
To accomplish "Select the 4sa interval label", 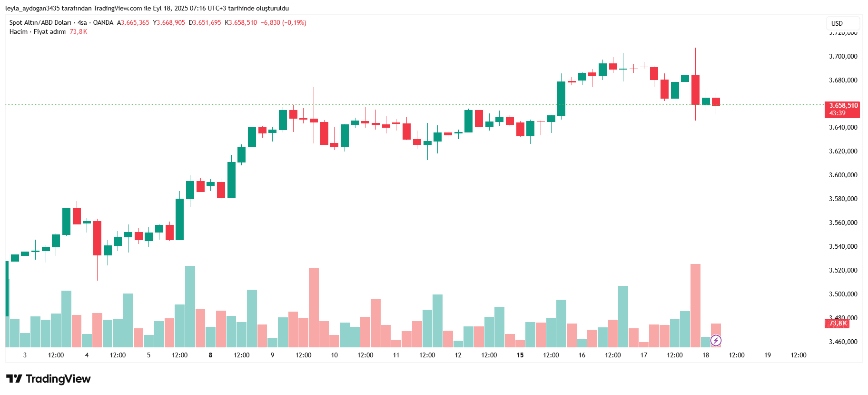I will [x=82, y=22].
